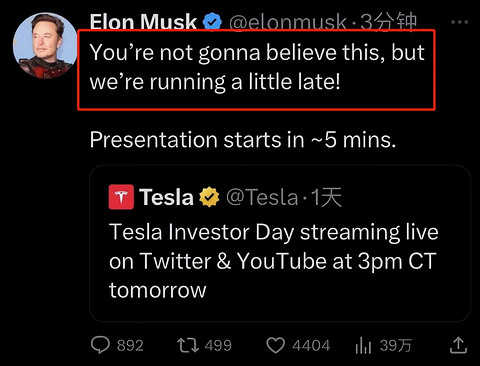
Task: Open quoted Tesla Investor Day tweet
Action: (x=280, y=243)
